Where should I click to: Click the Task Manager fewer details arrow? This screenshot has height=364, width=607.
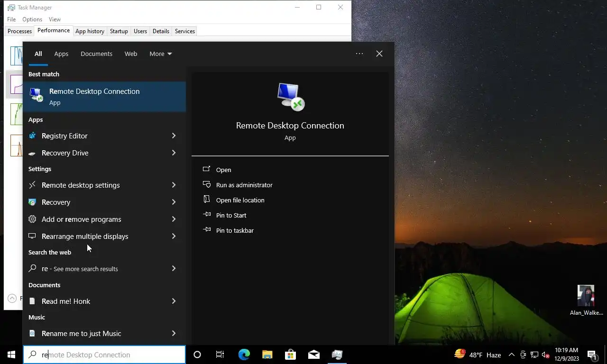pos(11,298)
